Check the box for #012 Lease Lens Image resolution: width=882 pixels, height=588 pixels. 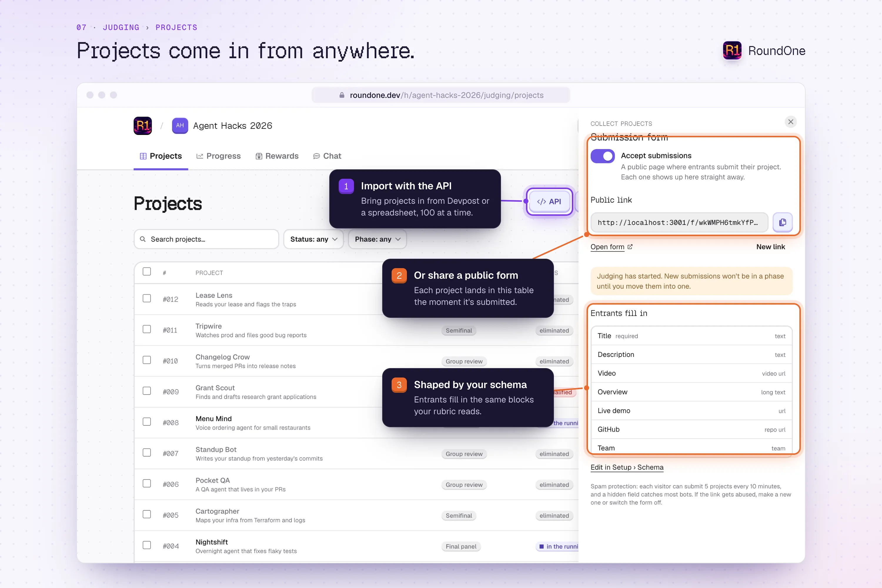pyautogui.click(x=147, y=298)
